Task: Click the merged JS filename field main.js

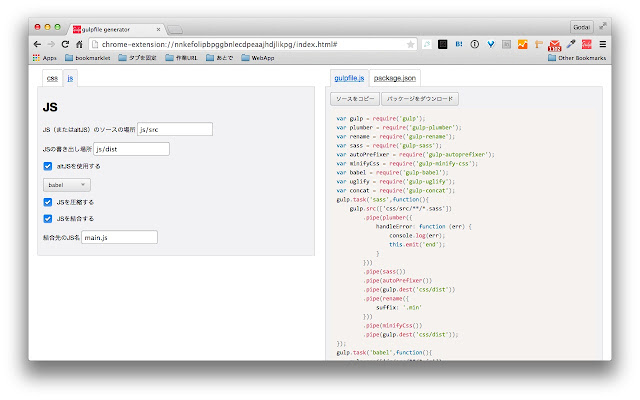Action: coord(120,237)
